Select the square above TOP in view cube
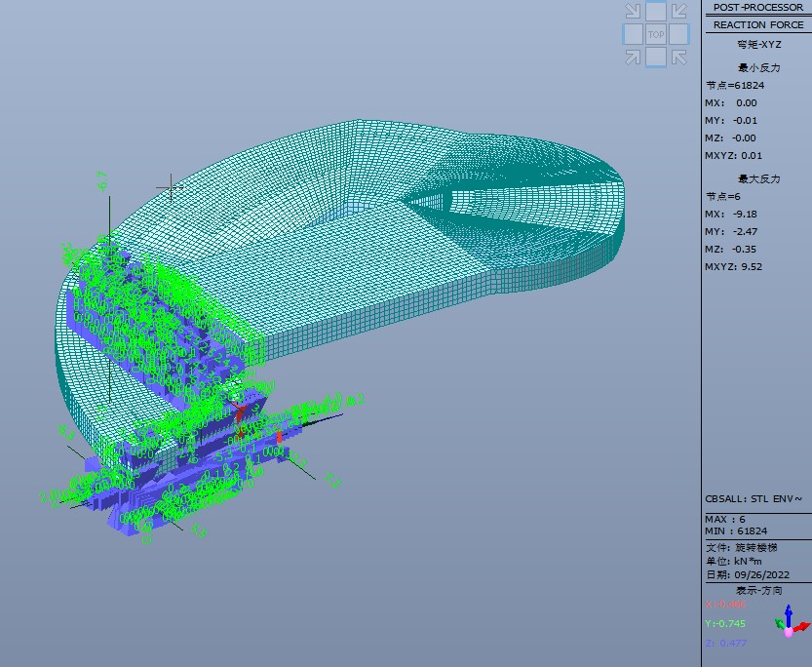The image size is (812, 667). coord(656,12)
